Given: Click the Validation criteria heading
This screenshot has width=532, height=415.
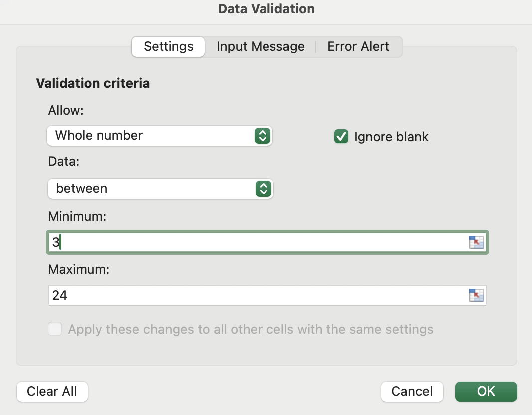Looking at the screenshot, I should 93,83.
